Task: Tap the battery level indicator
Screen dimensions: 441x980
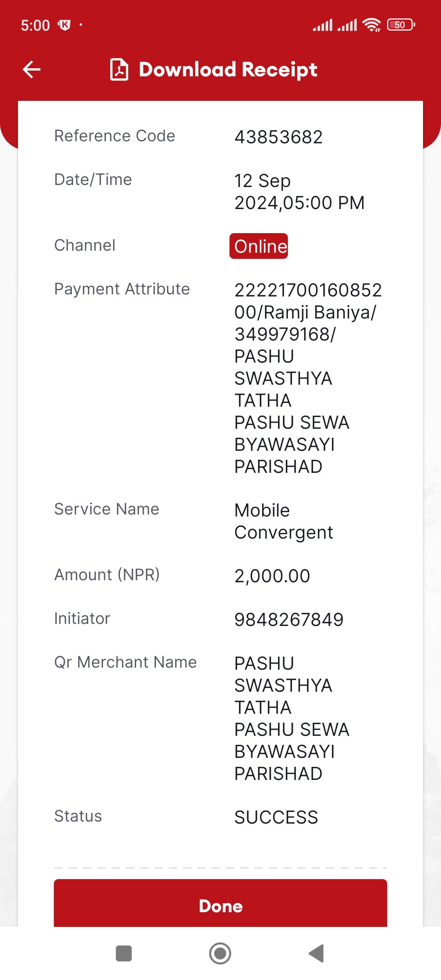Action: (401, 25)
